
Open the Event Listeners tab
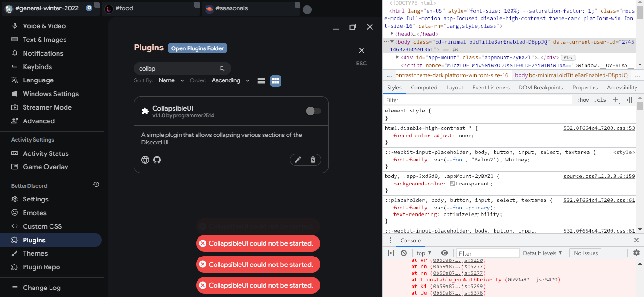point(491,88)
